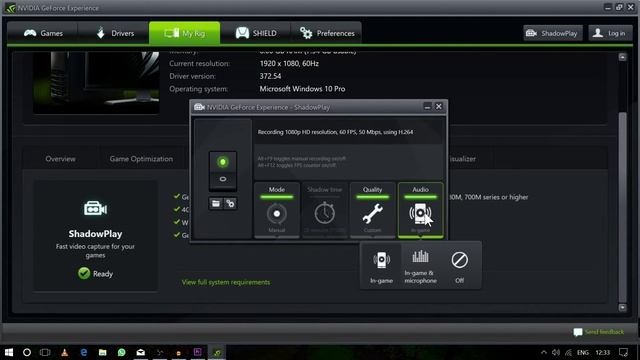Viewport: 640px width, 360px height.
Task: Click the disabled Shadow time stopwatch panel
Action: coord(324,210)
